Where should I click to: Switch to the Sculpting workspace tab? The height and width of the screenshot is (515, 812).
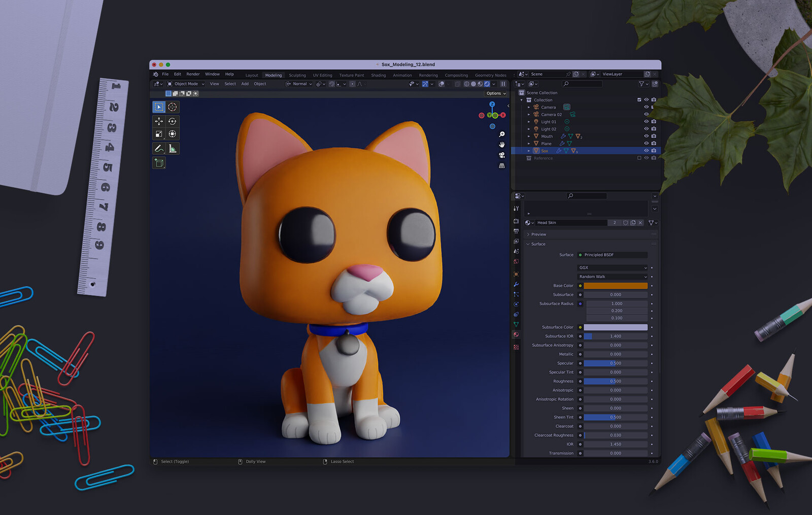pos(297,75)
